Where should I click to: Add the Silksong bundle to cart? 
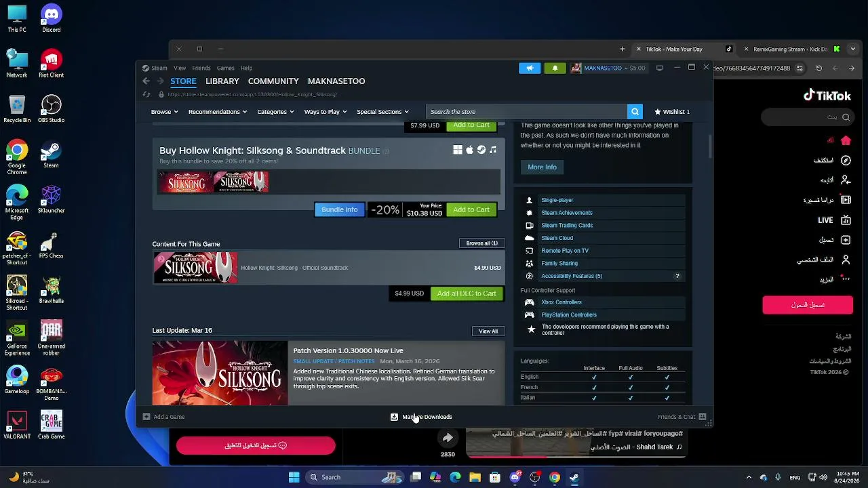click(x=471, y=210)
